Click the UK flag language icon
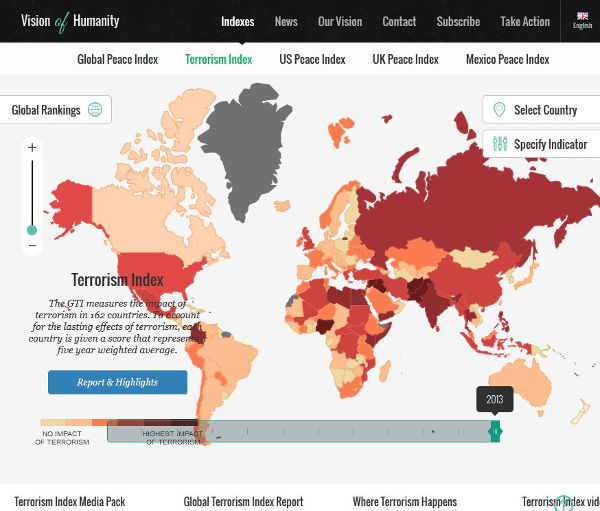The width and height of the screenshot is (600, 511). (x=582, y=16)
